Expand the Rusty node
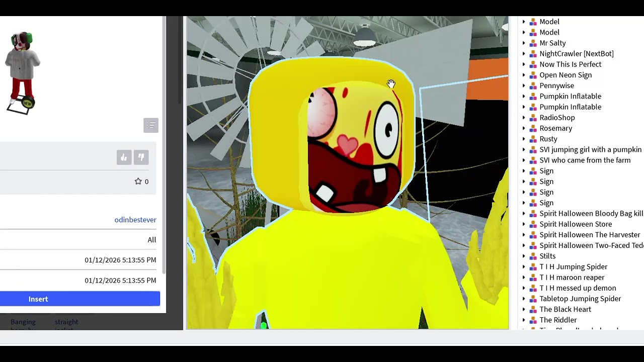Screen dimensions: 644x362 [524, 139]
